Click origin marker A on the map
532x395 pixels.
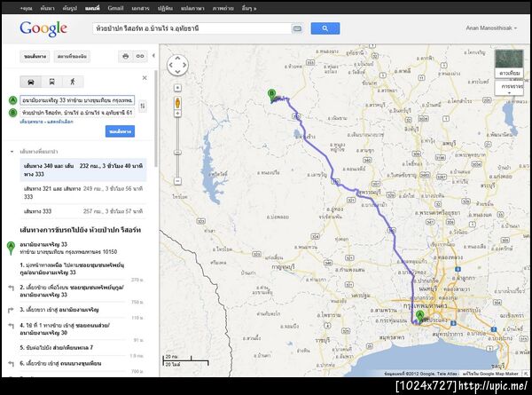pyautogui.click(x=419, y=317)
